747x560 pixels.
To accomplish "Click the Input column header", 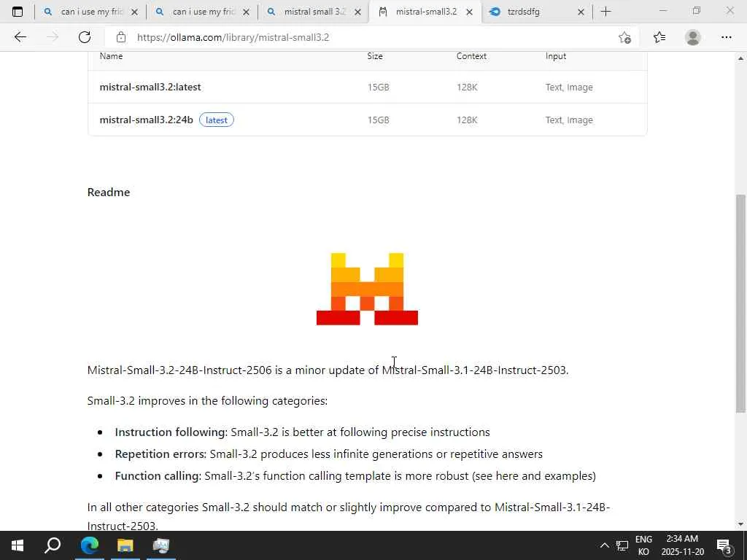I will 555,56.
